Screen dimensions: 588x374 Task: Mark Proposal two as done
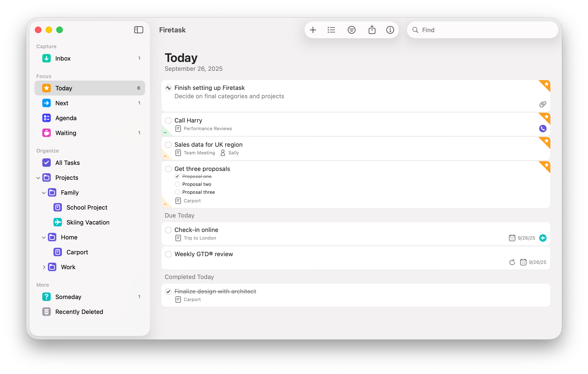[x=177, y=184]
